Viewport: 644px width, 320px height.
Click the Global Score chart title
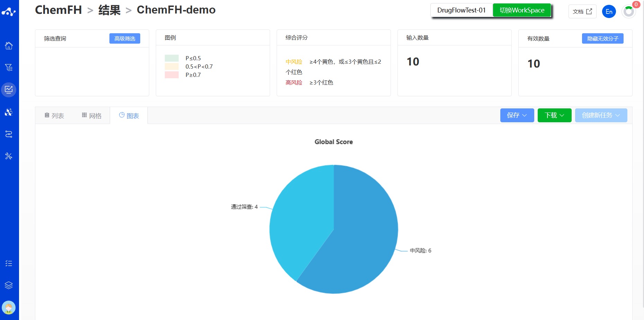(x=334, y=142)
